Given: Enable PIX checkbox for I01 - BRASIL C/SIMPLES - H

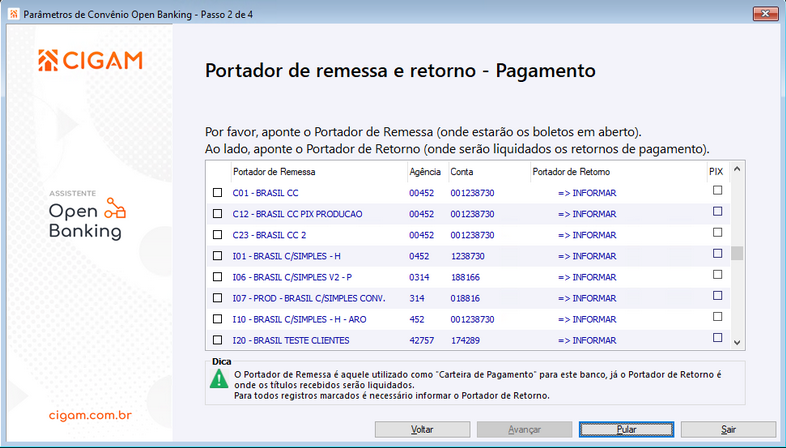Looking at the screenshot, I should 718,254.
